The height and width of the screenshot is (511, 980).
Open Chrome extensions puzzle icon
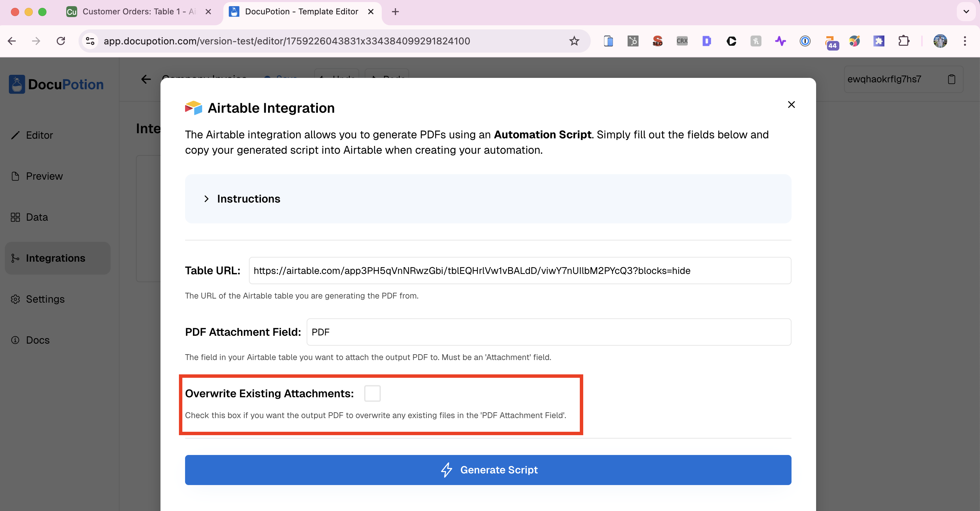(903, 41)
